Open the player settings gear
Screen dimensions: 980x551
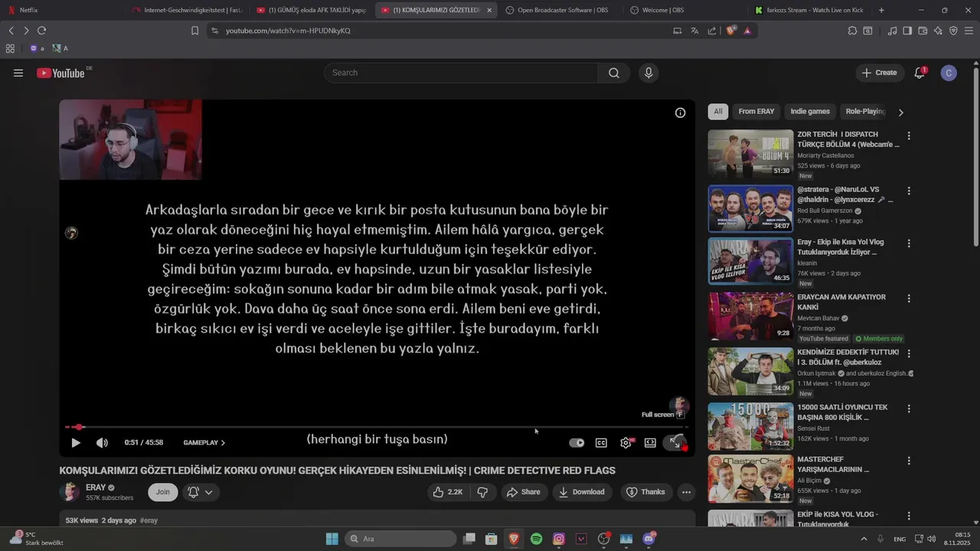(626, 442)
